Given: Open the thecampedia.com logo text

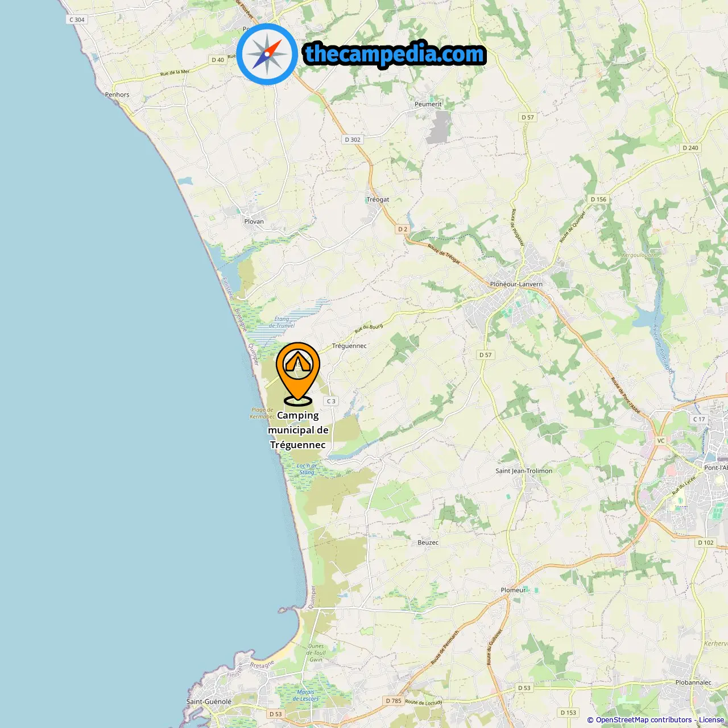Looking at the screenshot, I should (395, 55).
